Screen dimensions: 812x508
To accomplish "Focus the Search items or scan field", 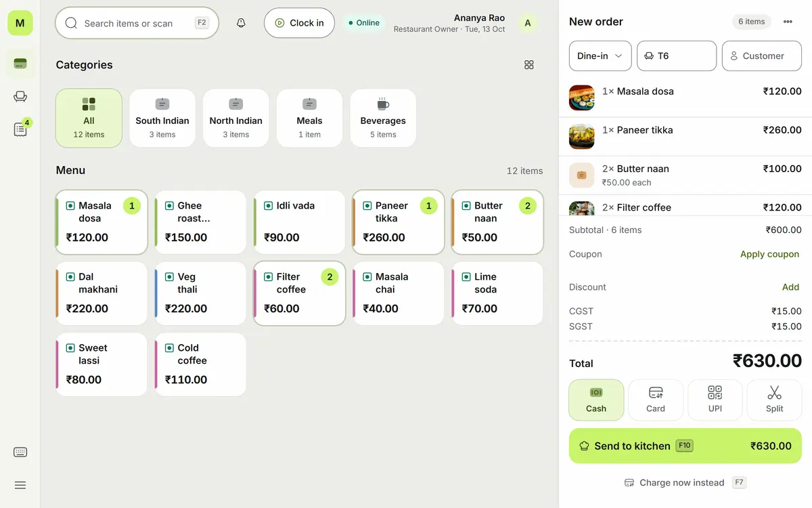I will tap(137, 23).
